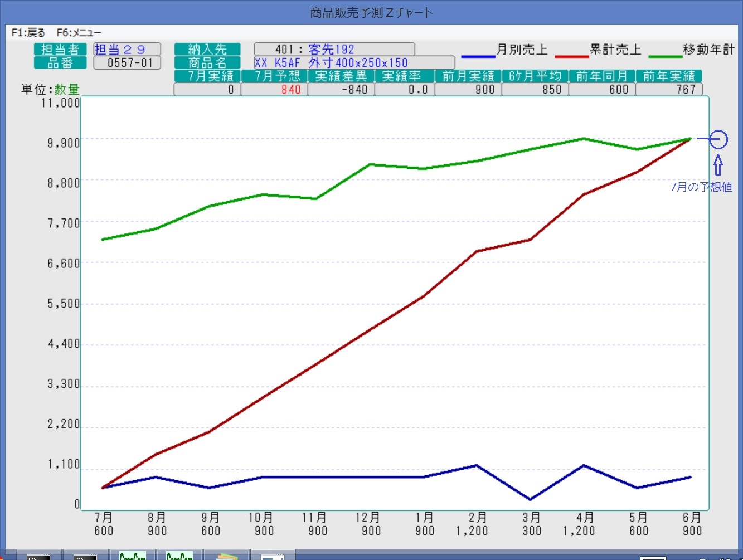The image size is (743, 560).
Task: Click the 8月 x-axis label
Action: click(157, 518)
